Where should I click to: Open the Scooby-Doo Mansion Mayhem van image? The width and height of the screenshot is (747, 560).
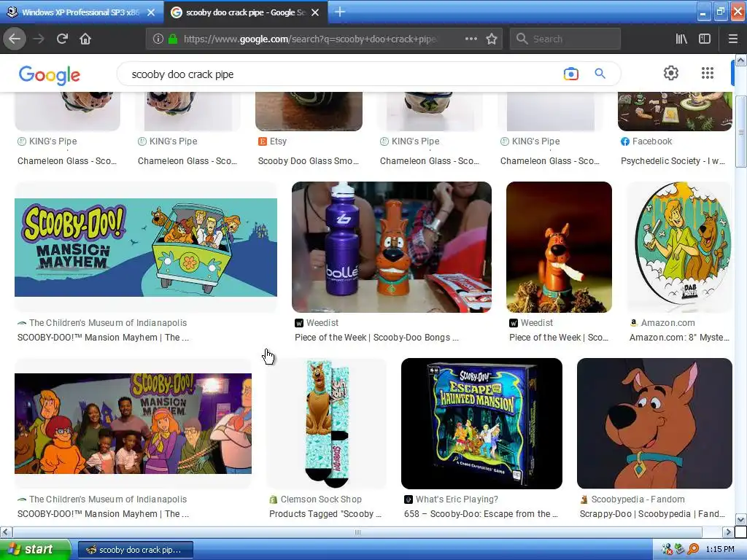[x=146, y=247]
